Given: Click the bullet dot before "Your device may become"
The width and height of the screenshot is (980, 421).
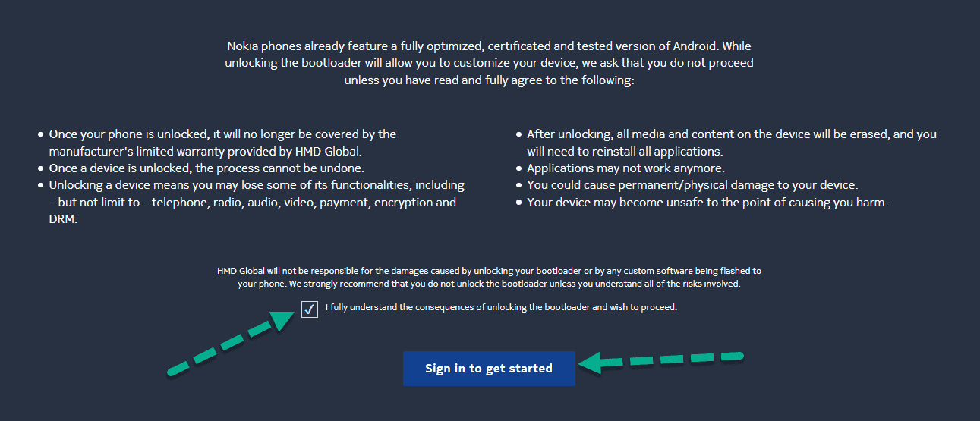Looking at the screenshot, I should pos(518,203).
